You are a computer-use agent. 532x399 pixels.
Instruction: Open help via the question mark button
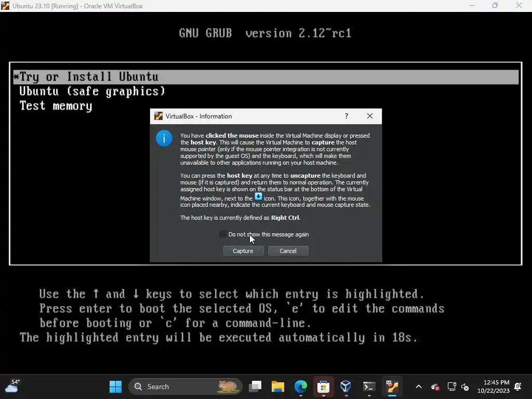click(x=347, y=116)
